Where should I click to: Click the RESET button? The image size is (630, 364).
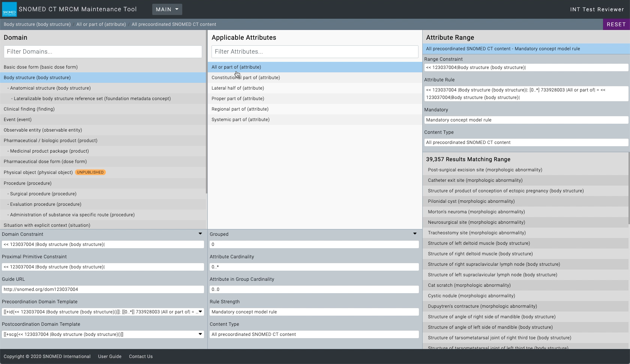coord(616,24)
